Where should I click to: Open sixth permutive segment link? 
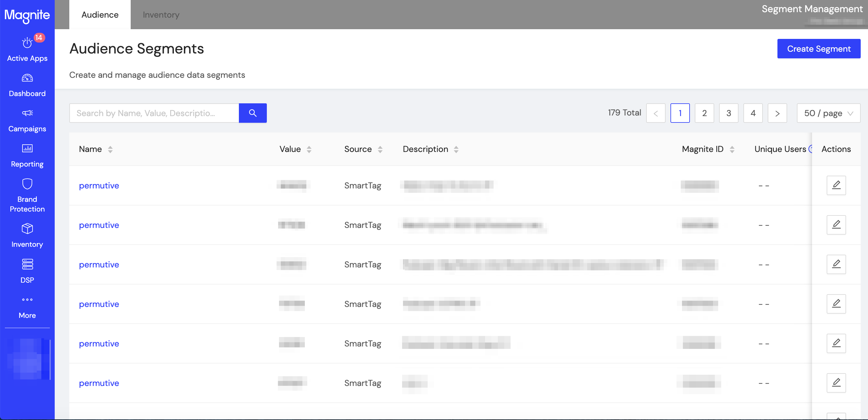(99, 383)
